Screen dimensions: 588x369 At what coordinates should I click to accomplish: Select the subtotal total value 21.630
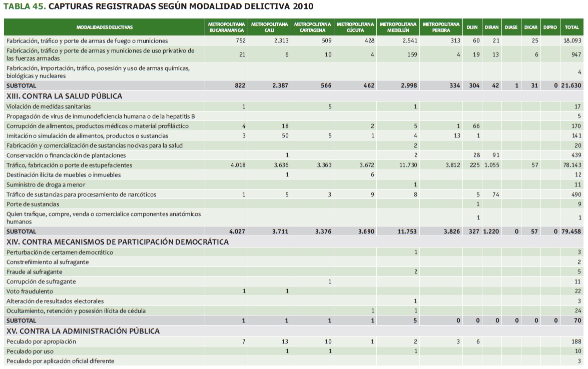point(571,85)
